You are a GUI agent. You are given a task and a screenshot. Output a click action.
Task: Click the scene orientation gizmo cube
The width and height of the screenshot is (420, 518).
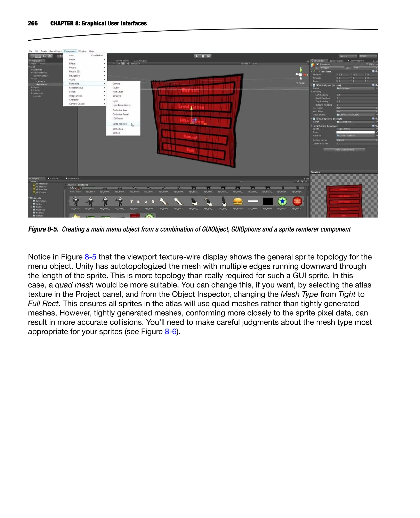click(x=301, y=74)
